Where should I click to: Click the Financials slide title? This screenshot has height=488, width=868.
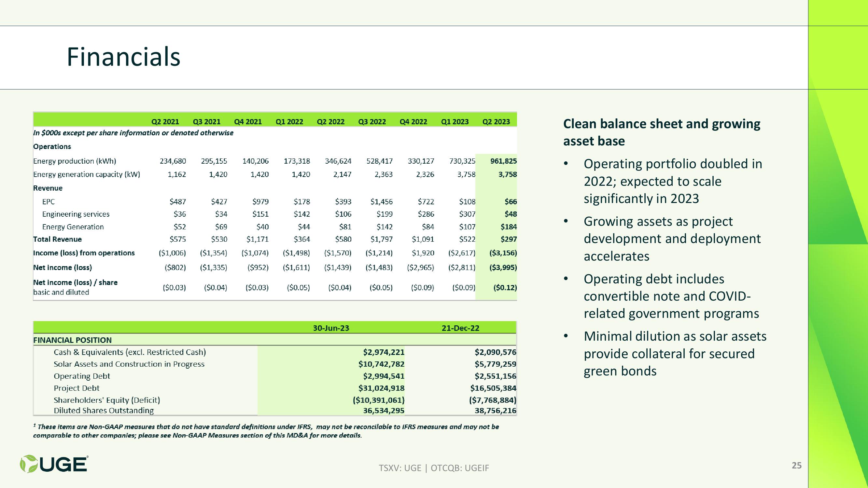(x=124, y=57)
